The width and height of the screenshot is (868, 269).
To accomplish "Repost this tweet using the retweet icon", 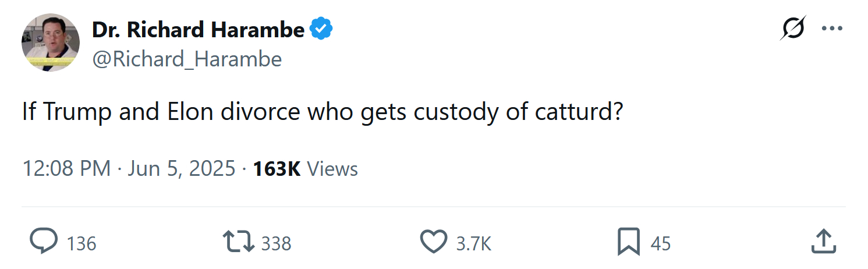I will tap(239, 242).
